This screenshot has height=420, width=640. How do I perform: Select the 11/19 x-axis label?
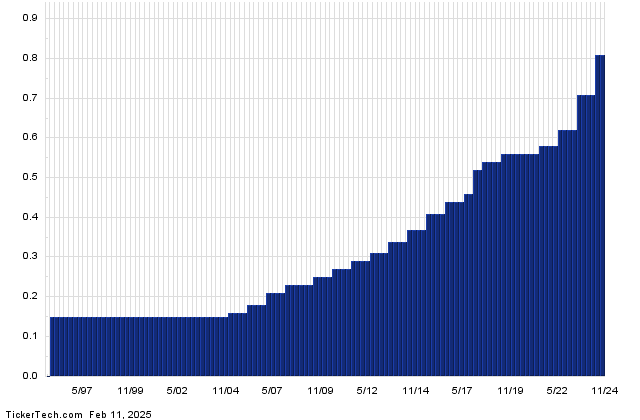[510, 390]
